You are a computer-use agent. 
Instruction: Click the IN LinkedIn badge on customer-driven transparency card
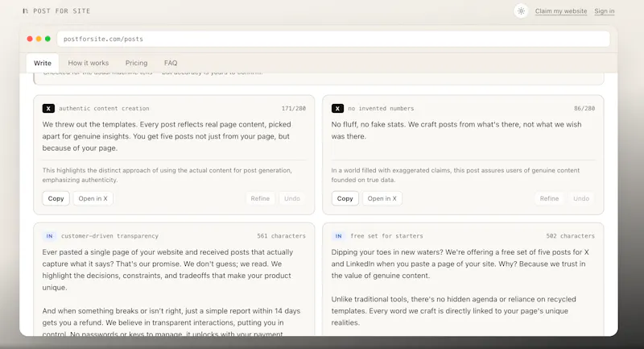tap(49, 236)
